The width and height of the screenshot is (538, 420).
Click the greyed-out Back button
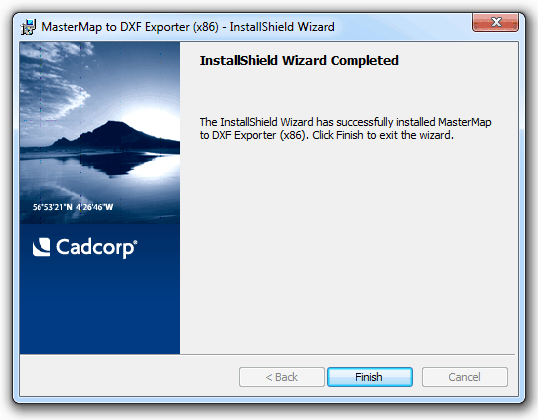click(282, 377)
